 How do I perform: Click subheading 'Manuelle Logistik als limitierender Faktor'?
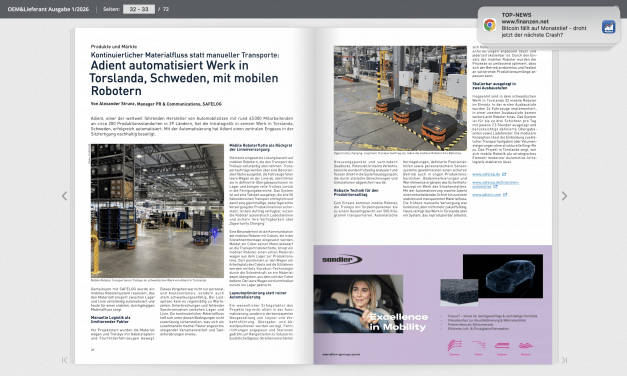tap(110, 319)
